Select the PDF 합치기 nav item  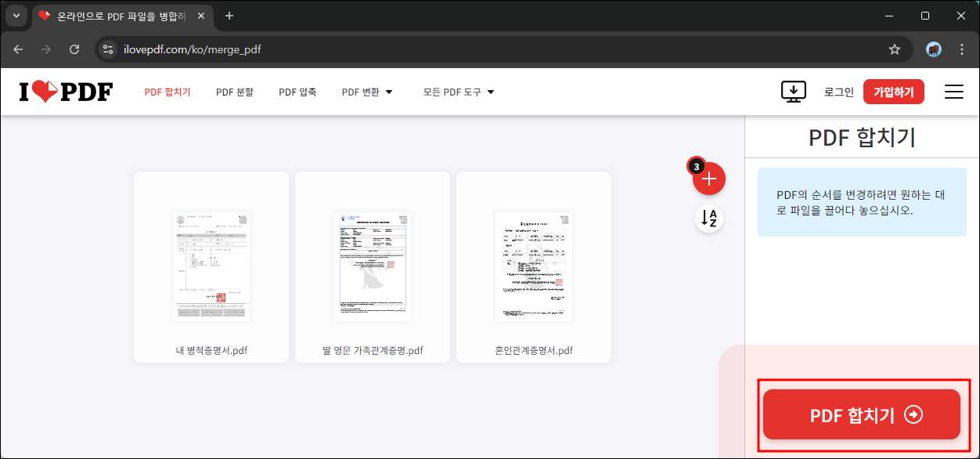[x=168, y=92]
